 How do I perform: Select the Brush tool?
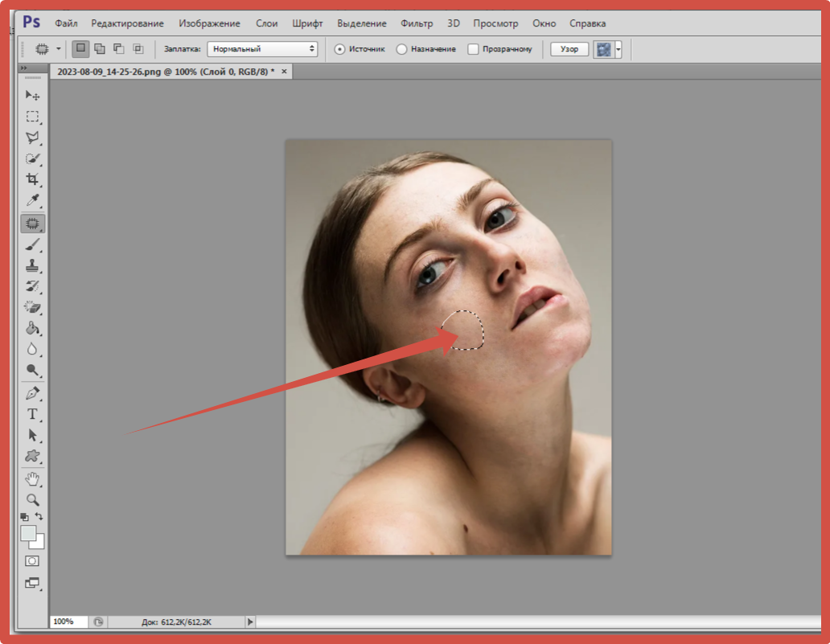(32, 244)
